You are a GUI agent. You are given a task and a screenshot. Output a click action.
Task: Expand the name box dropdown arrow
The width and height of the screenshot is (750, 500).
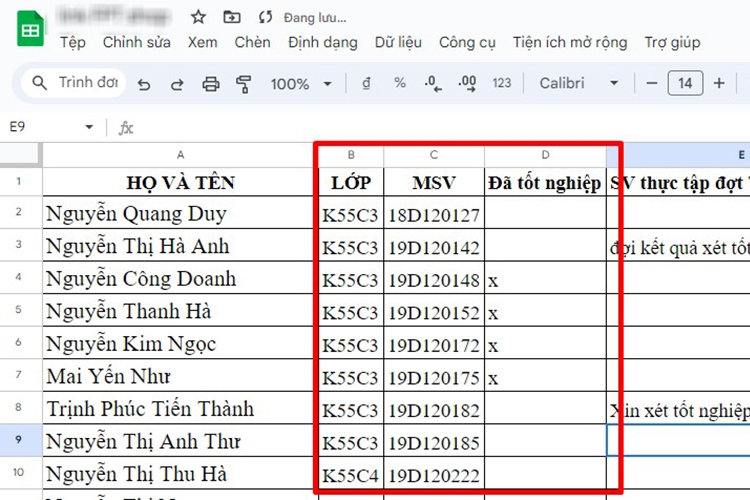(89, 127)
